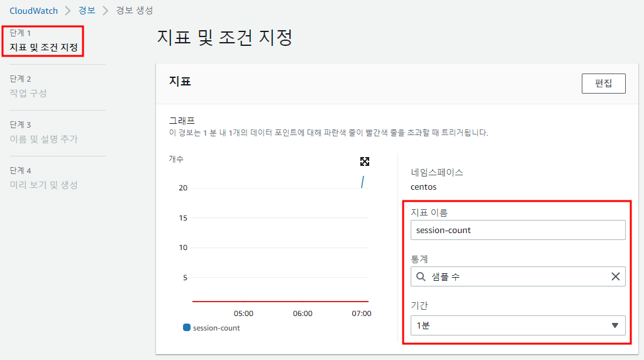
Task: Click the search magnifier in 통계 field
Action: point(421,276)
